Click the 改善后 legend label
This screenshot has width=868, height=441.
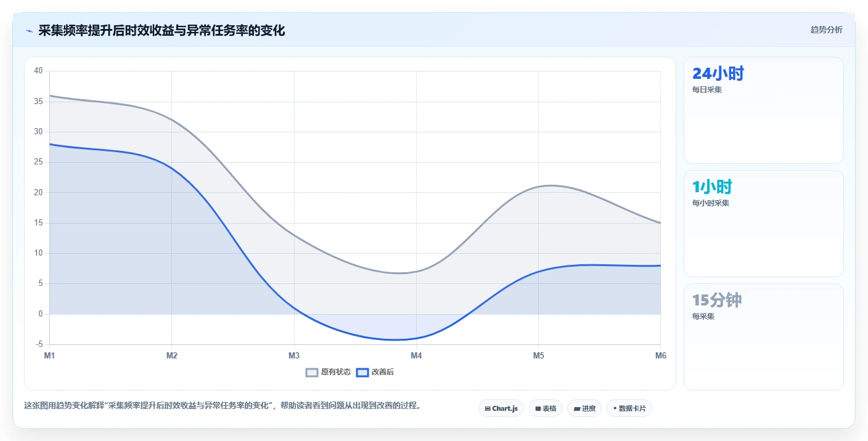tap(382, 372)
